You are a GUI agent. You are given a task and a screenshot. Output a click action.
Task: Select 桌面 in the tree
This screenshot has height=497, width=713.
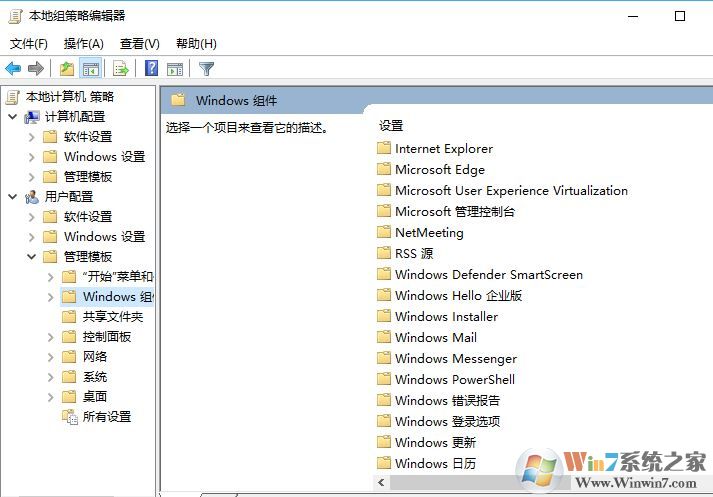[95, 397]
